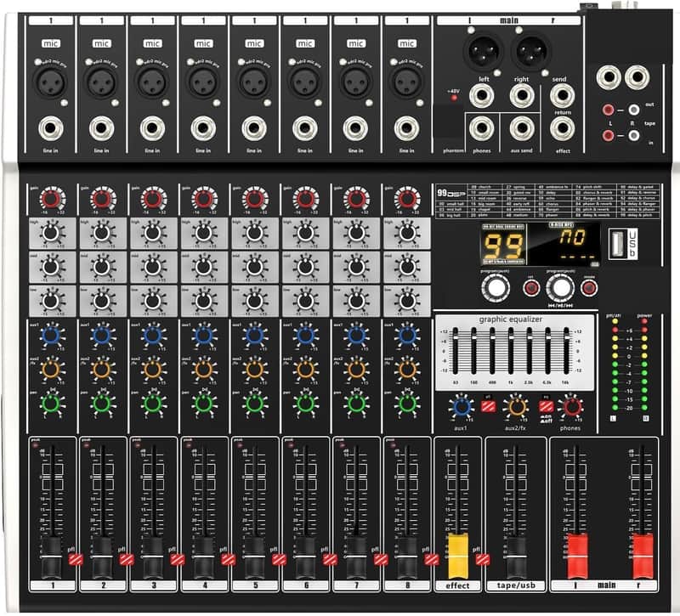Screen dimensions: 680x616
Task: Click the master blue aux1 knob
Action: tap(462, 408)
